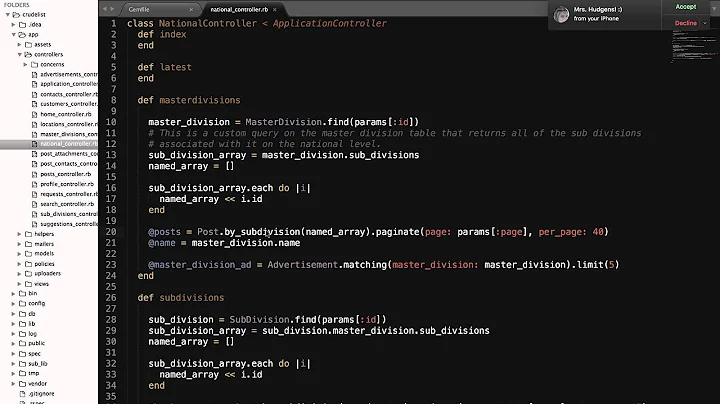Expand the .idea folder
720x404 pixels.
(13, 25)
